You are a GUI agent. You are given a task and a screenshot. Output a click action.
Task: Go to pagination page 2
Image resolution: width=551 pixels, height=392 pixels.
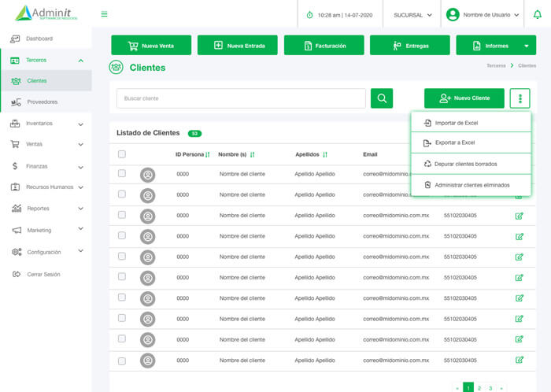[479, 388]
